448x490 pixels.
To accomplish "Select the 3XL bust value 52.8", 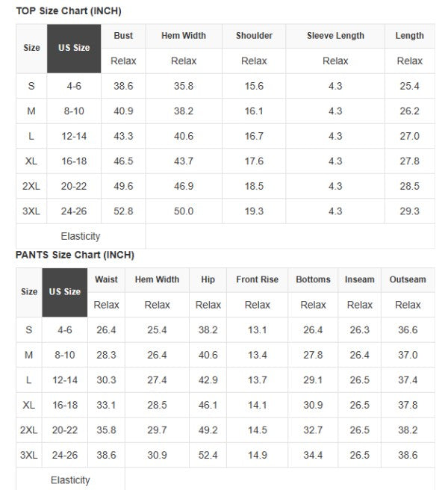I will [x=123, y=211].
